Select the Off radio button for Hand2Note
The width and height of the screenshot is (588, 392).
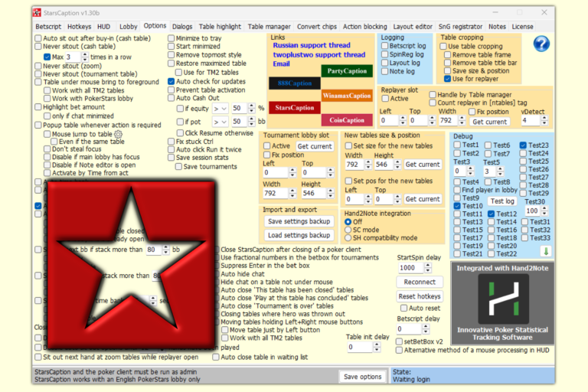pos(348,222)
